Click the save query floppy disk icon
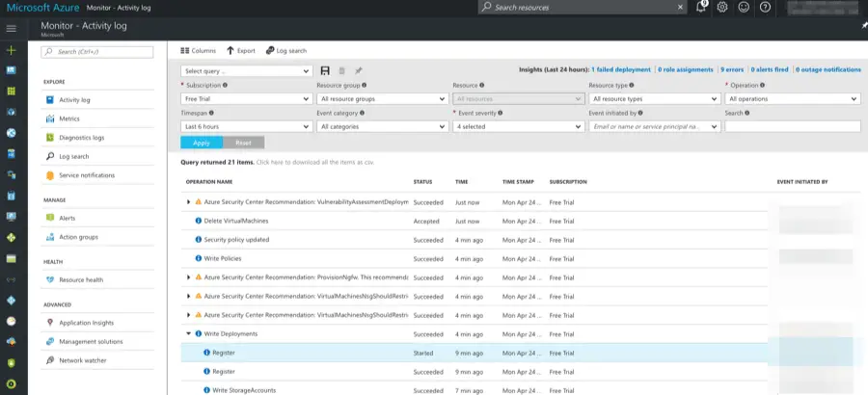This screenshot has width=868, height=395. coord(325,70)
